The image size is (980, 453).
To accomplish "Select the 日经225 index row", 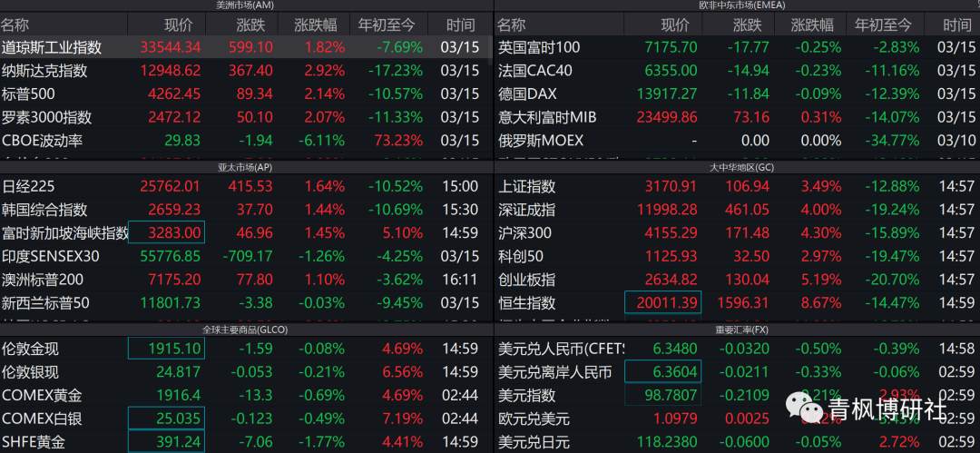I will coord(29,187).
